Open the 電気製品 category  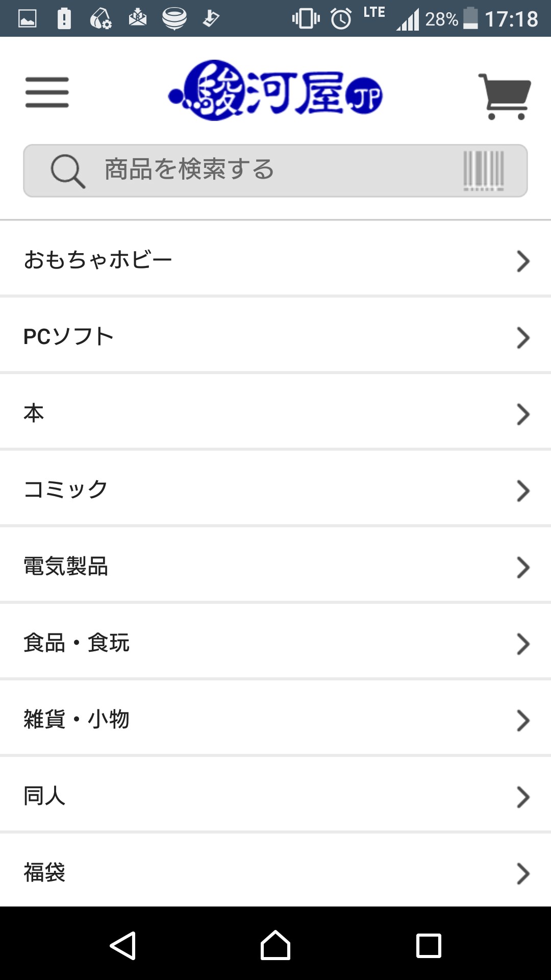click(66, 566)
